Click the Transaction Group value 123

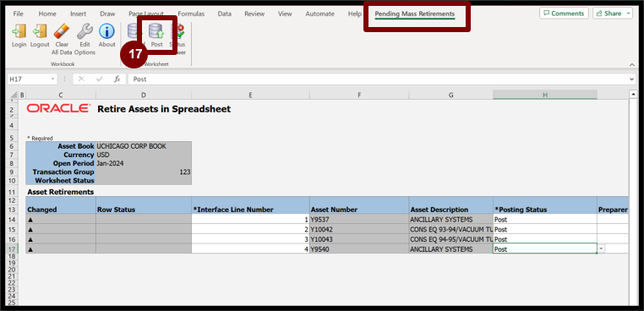144,172
